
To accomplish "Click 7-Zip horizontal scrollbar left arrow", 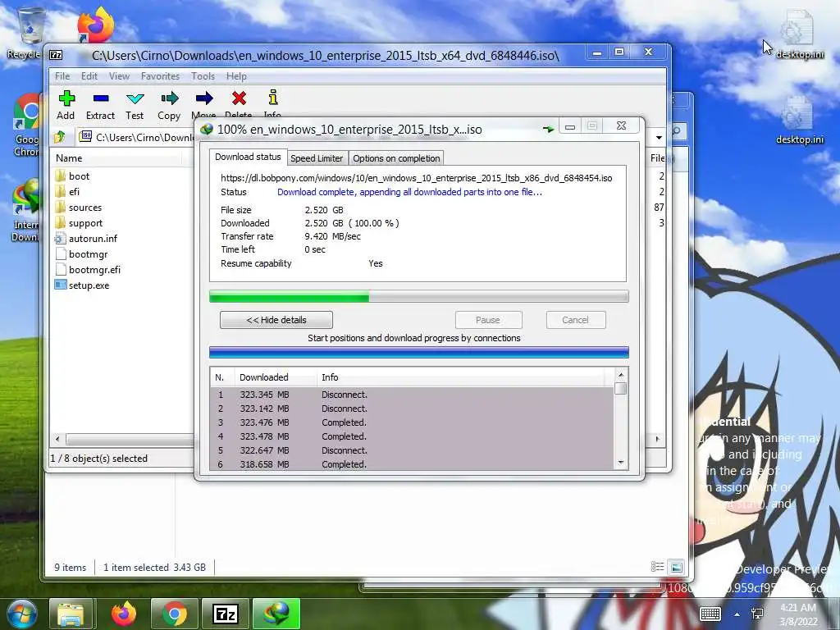I will coord(58,439).
